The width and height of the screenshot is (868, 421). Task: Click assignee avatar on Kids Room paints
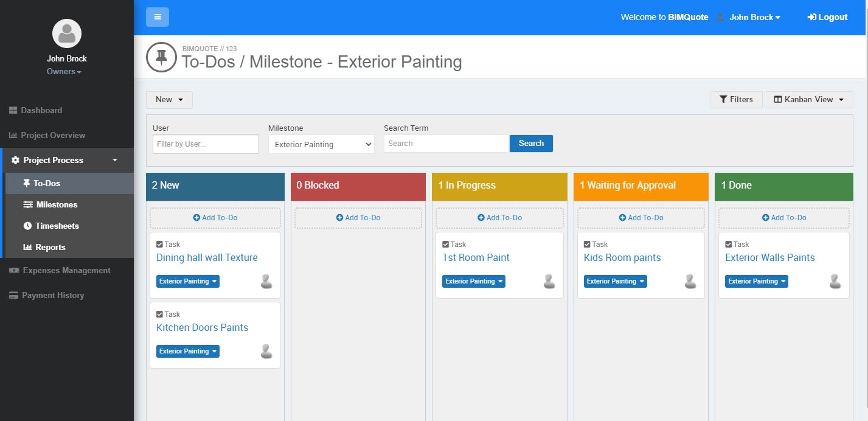click(690, 281)
